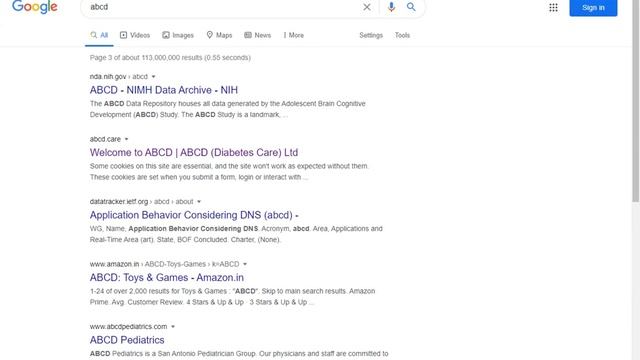Click the www.amazon.in breadcrumb text
Image resolution: width=640 pixels, height=360 pixels.
pyautogui.click(x=164, y=264)
